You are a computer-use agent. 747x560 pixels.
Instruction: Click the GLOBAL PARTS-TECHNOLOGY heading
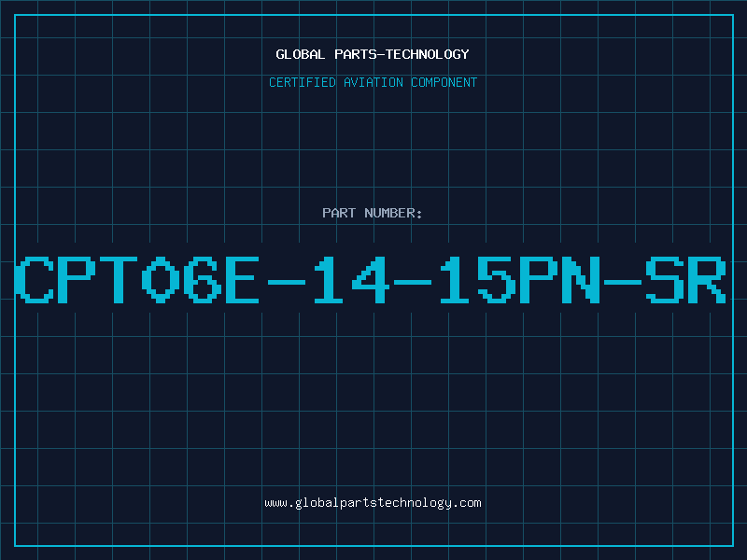point(373,54)
